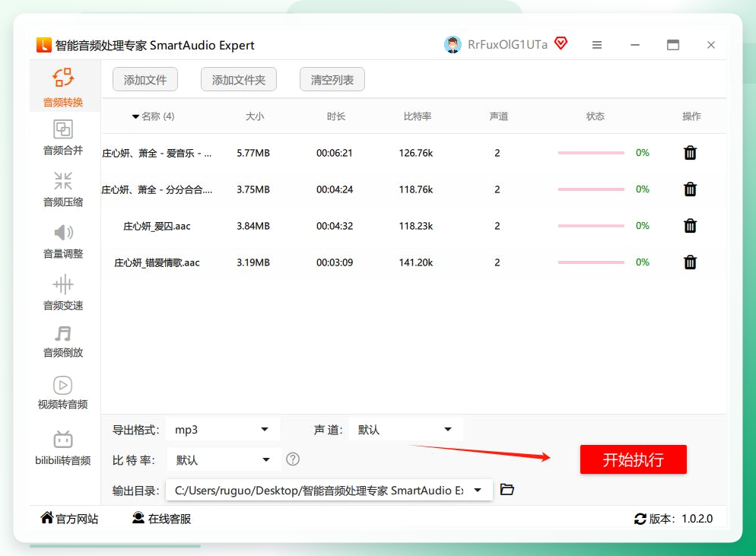The width and height of the screenshot is (756, 556).
Task: Click the 5.77MB size cell
Action: tap(253, 153)
